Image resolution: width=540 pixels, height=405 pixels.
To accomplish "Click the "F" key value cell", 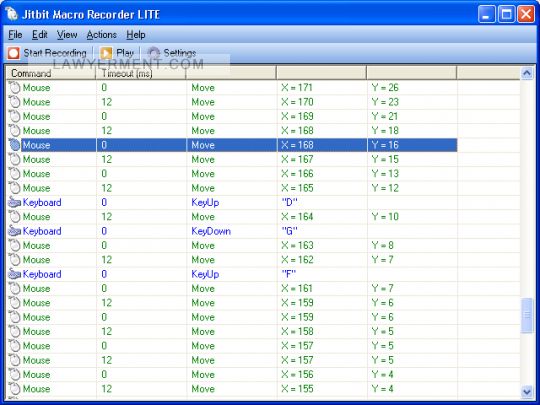I will [x=289, y=274].
